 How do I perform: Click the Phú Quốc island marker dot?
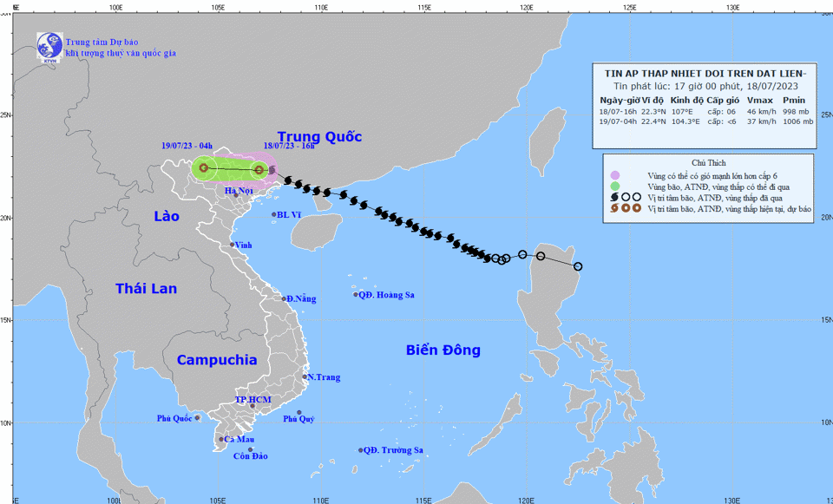pyautogui.click(x=197, y=418)
